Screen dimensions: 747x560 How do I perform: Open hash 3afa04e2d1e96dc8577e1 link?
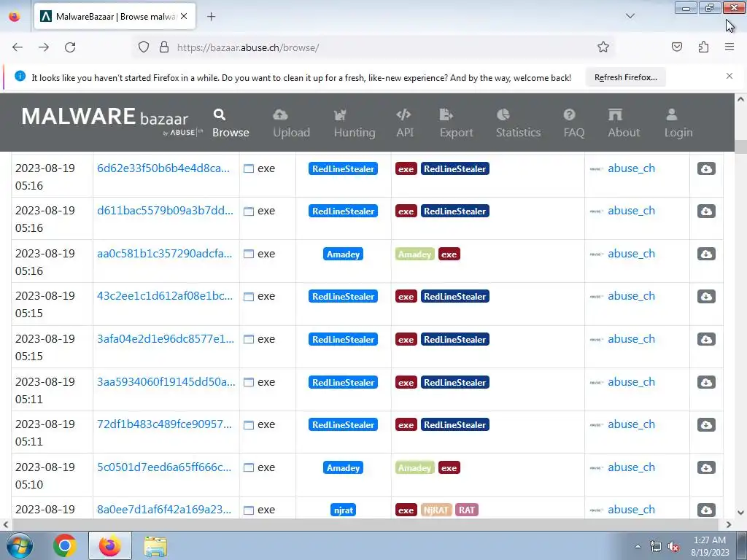click(x=166, y=338)
